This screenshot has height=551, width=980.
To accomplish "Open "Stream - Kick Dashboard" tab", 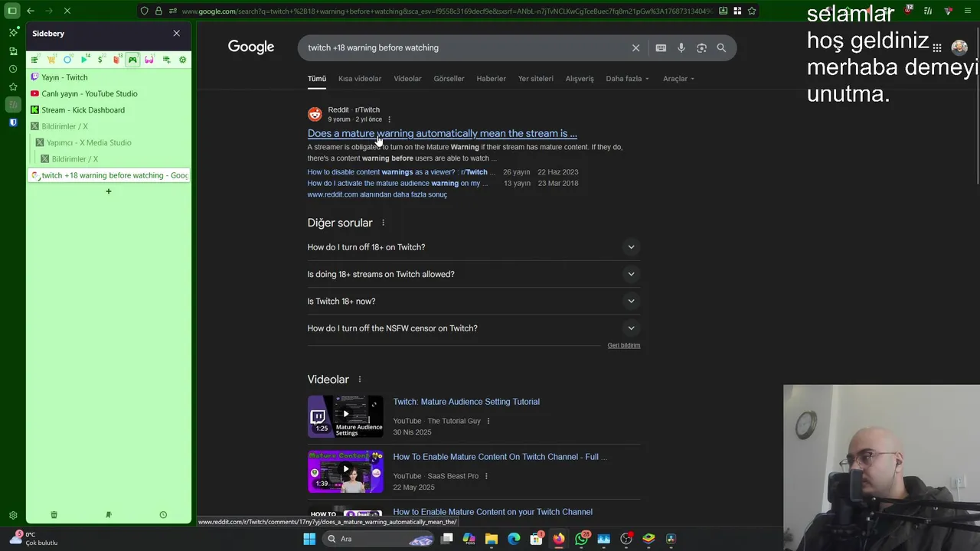I will 109,110.
